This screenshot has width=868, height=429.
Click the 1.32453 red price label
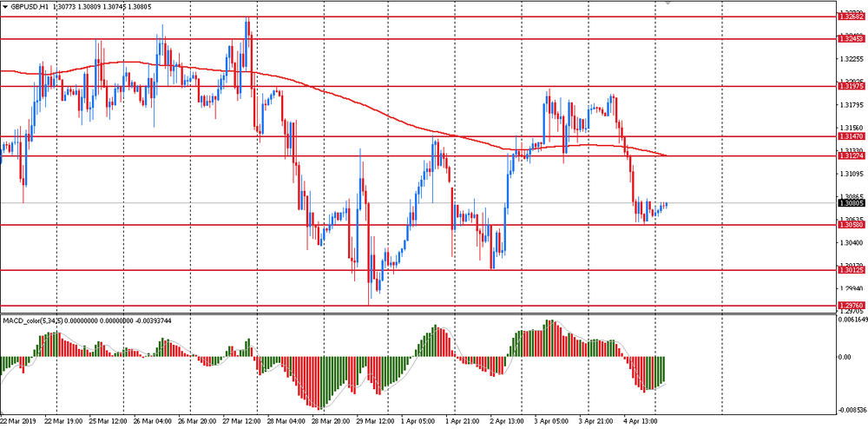[852, 39]
